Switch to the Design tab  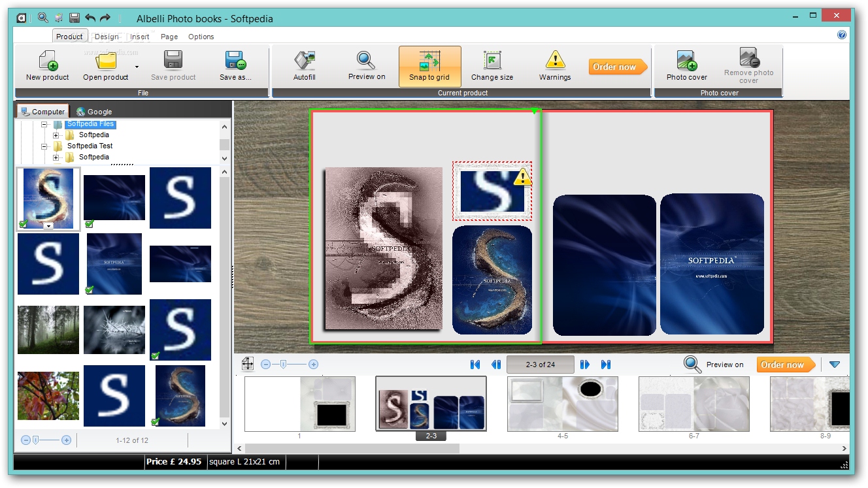[107, 37]
